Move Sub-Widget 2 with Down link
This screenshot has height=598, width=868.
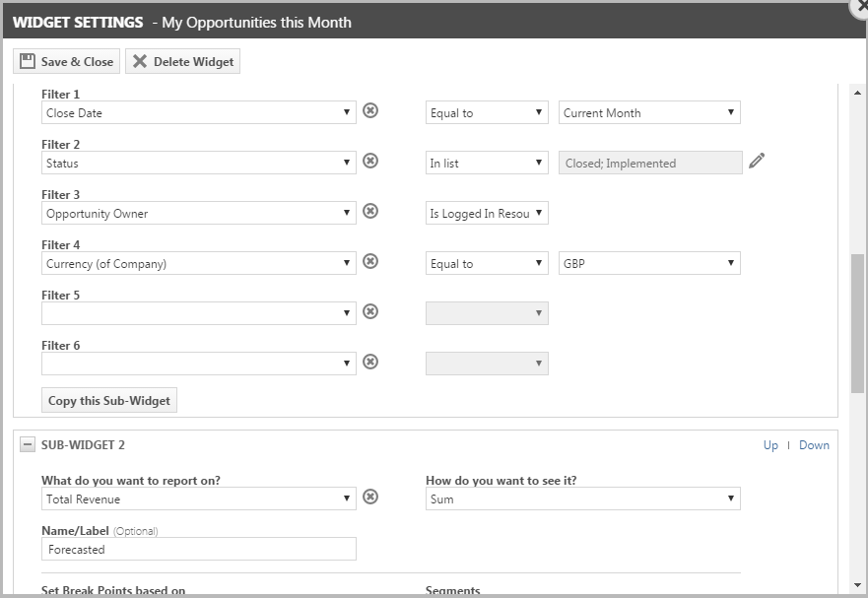[814, 445]
